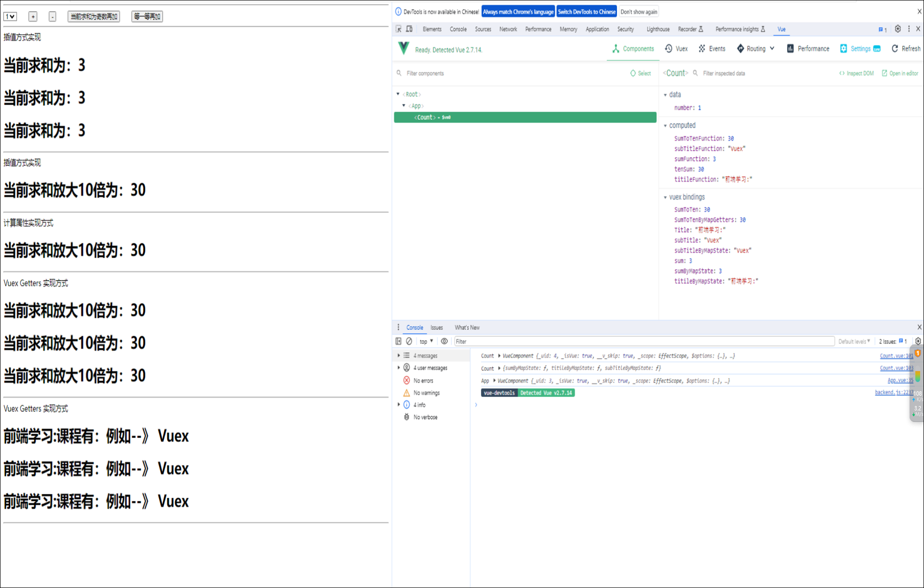924x588 pixels.
Task: Click Open in editor link
Action: pyautogui.click(x=900, y=73)
